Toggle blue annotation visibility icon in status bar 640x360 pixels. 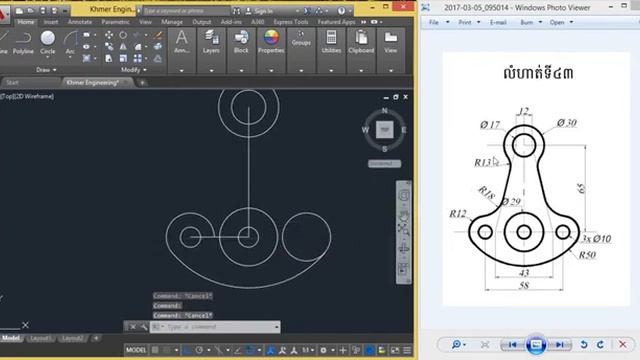[270, 350]
